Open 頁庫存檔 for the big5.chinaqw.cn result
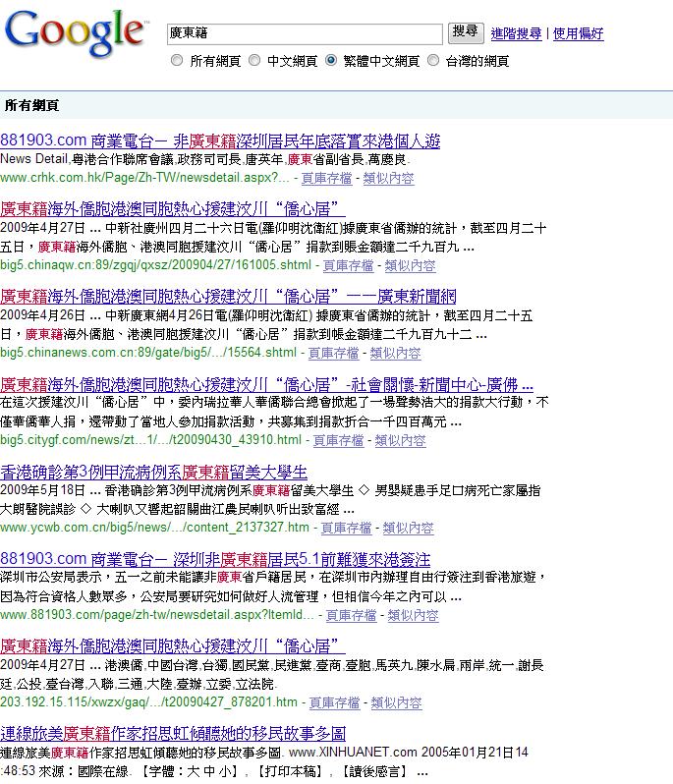 [348, 265]
